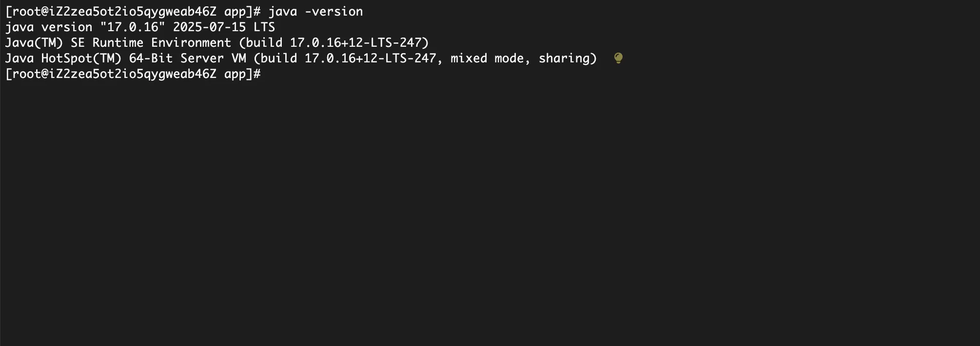Click "app" in the last prompt line
The width and height of the screenshot is (980, 346).
(x=235, y=74)
